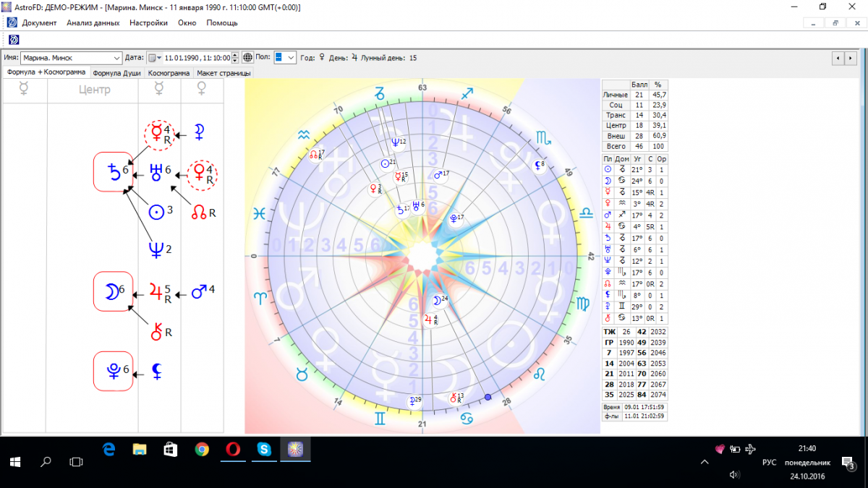Switch to the Космограмма tab
Viewport: 868px width, 488px height.
(169, 73)
